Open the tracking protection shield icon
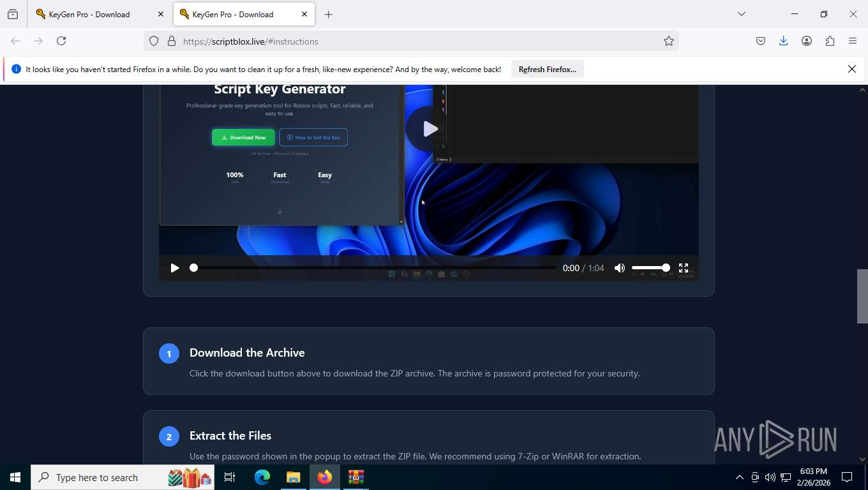The width and height of the screenshot is (868, 490). (154, 41)
